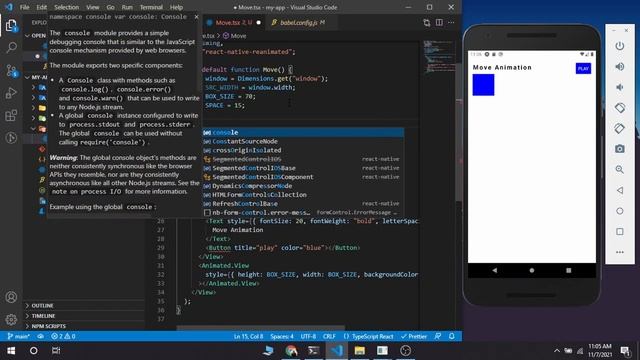Click the emulator volume down icon
Viewport: 640px width, 360px height.
[x=620, y=87]
